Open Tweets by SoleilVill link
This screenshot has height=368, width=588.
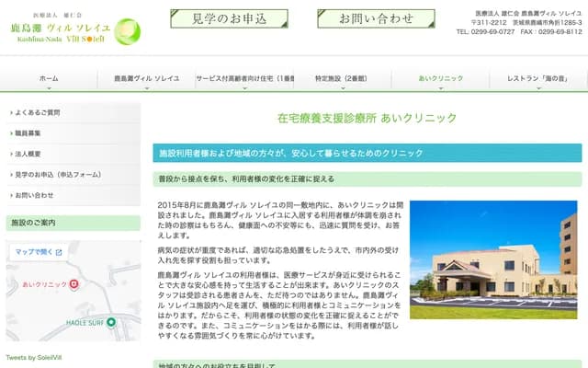34,358
